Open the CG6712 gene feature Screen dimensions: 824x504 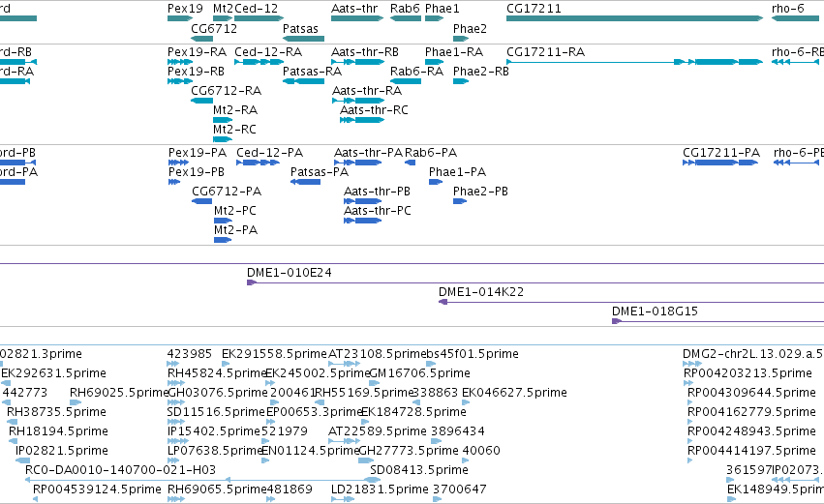coord(201,39)
